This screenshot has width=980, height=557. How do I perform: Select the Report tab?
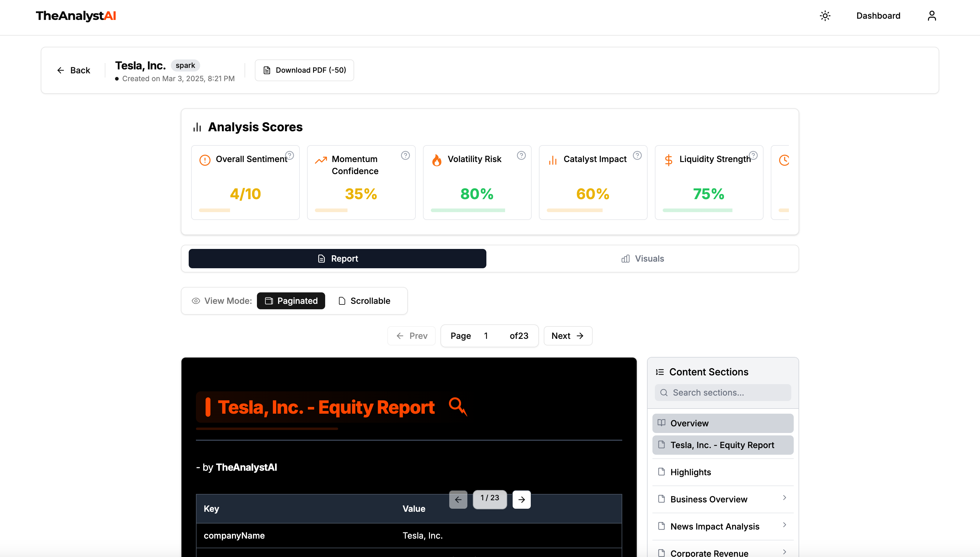(x=337, y=259)
